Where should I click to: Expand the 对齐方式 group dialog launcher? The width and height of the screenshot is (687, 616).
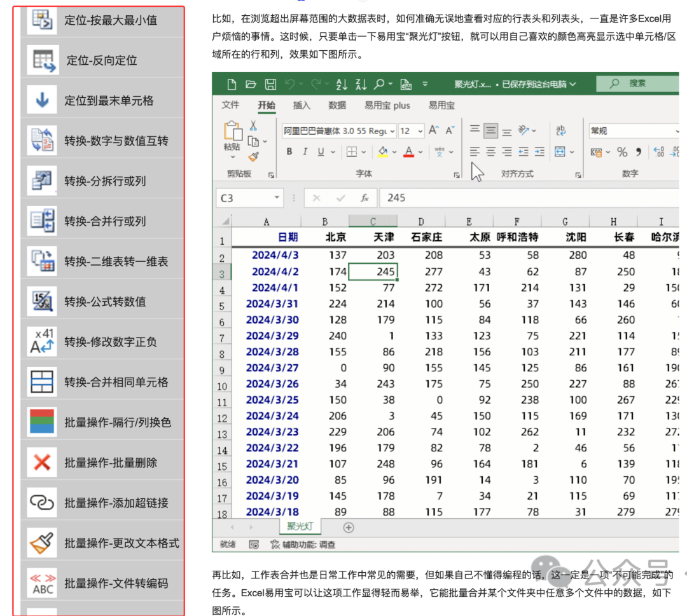click(578, 175)
